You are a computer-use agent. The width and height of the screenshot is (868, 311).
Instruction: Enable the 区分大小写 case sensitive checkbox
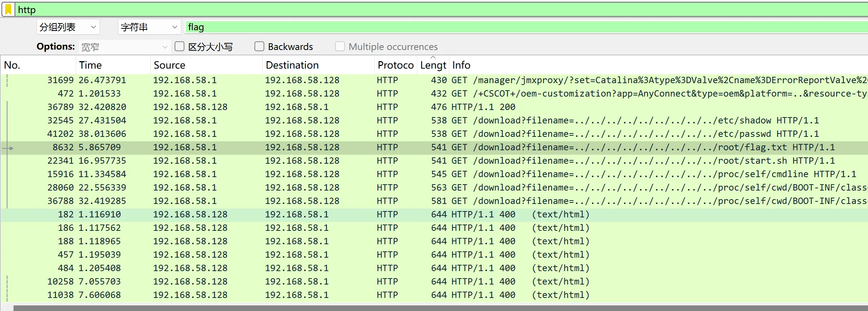tap(179, 47)
